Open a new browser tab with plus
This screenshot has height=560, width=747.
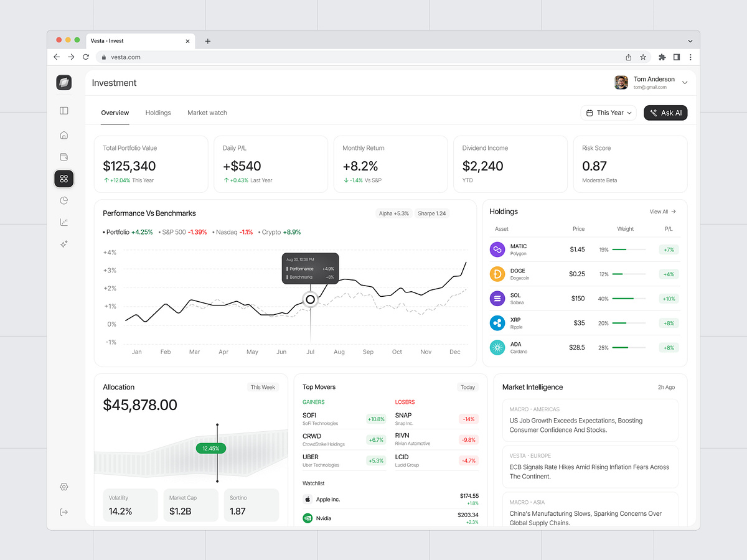pos(208,41)
